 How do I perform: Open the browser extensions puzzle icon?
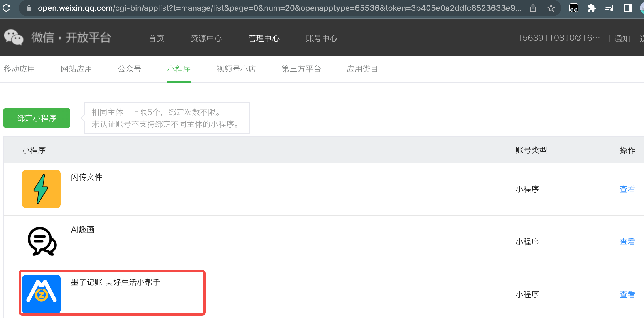[592, 8]
